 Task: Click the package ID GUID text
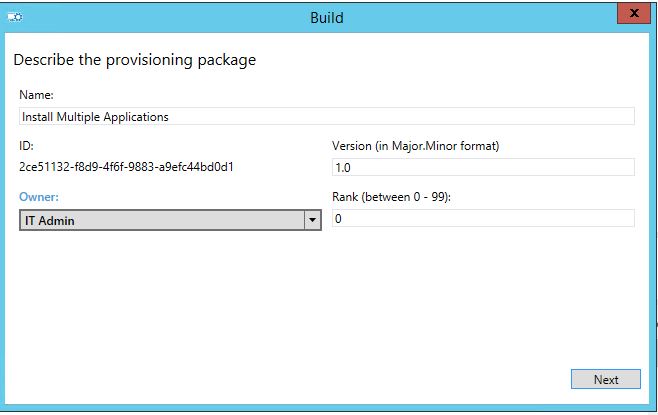pyautogui.click(x=126, y=167)
